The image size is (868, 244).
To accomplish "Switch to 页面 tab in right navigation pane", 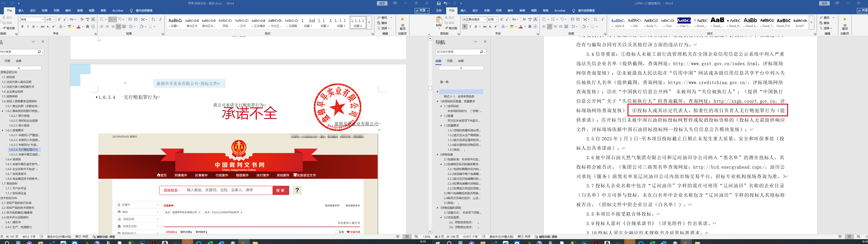I will click(449, 61).
